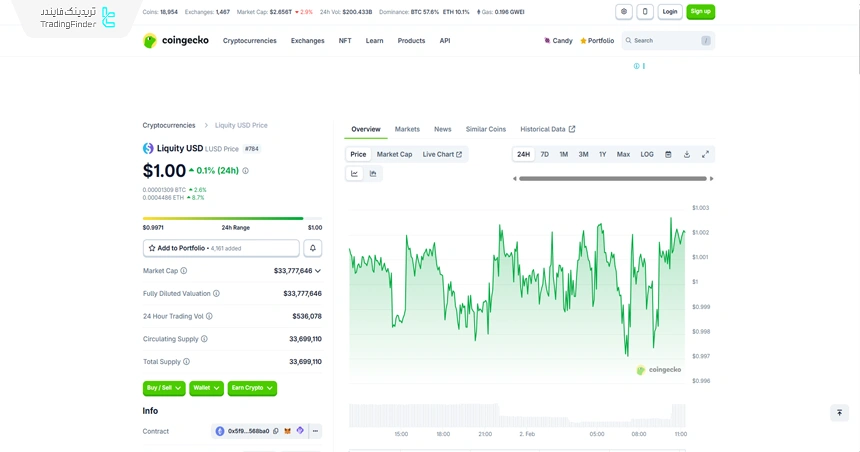Switch to the line chart view icon

(354, 173)
